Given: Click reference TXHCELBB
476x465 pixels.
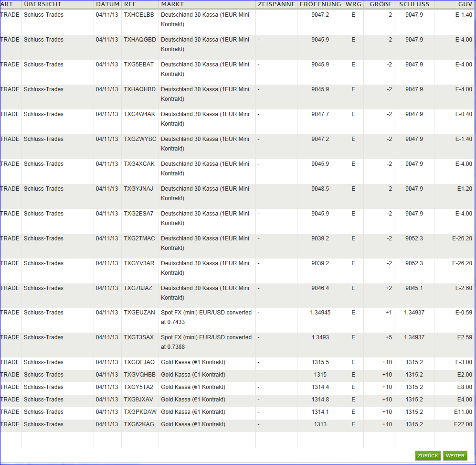Looking at the screenshot, I should [139, 15].
